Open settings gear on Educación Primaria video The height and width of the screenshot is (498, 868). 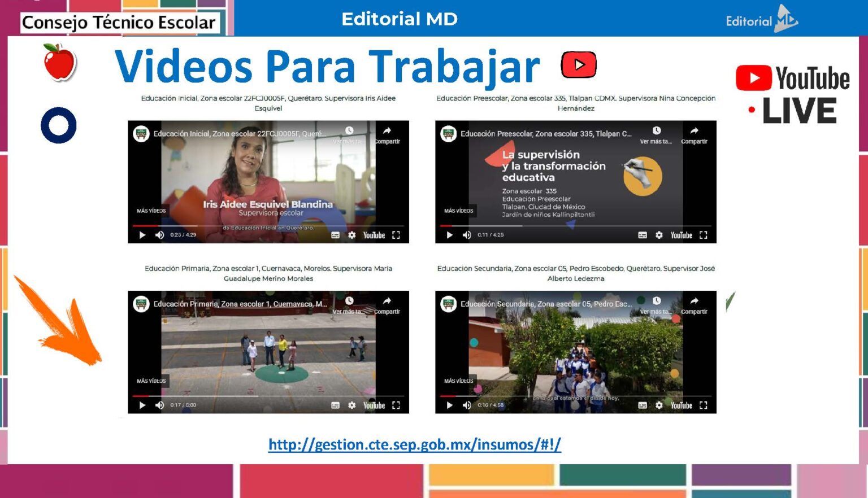pyautogui.click(x=351, y=405)
